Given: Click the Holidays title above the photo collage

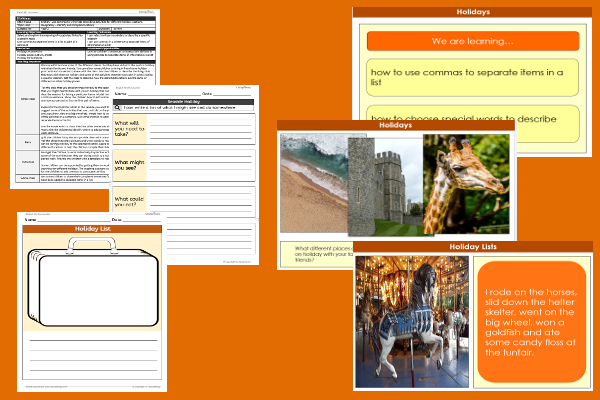Looking at the screenshot, I should 396,125.
